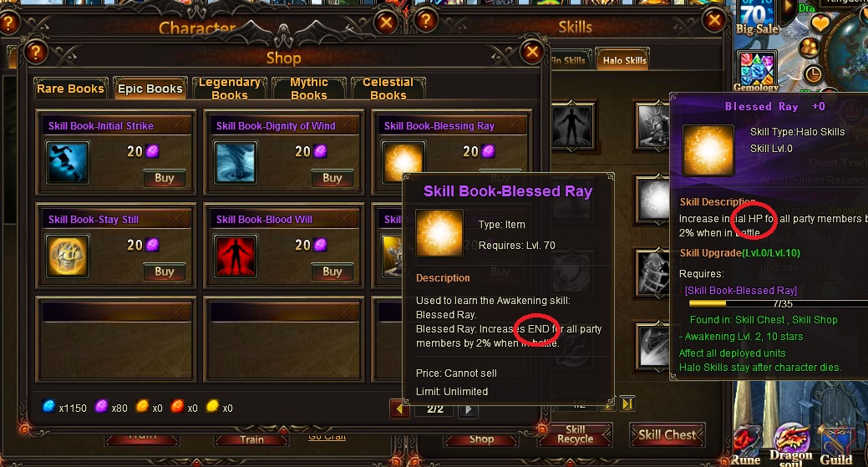Buy the Skill Book-Blood Will
868x467 pixels.
point(332,272)
